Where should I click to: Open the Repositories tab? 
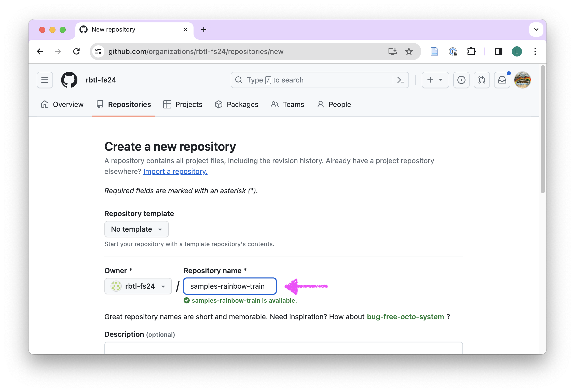124,104
